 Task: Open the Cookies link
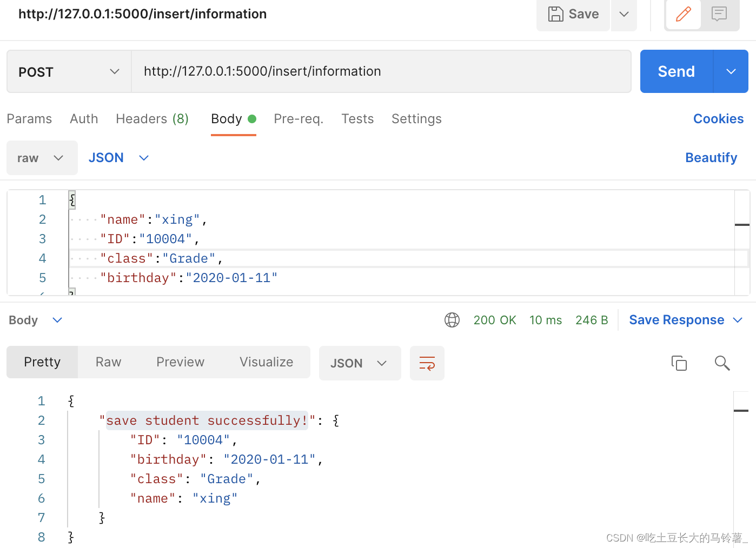point(718,119)
